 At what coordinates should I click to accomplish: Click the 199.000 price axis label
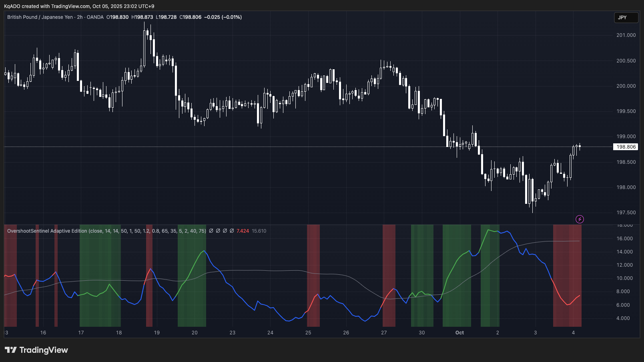pyautogui.click(x=626, y=137)
